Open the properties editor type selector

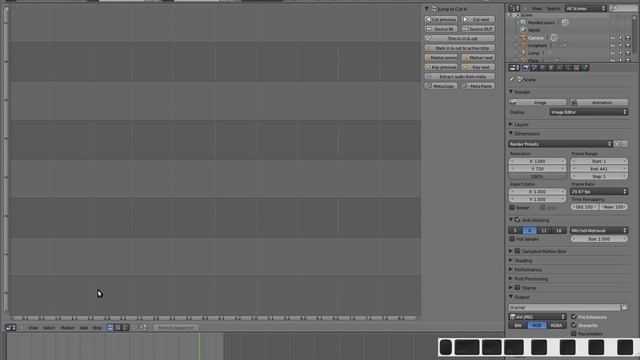514,68
